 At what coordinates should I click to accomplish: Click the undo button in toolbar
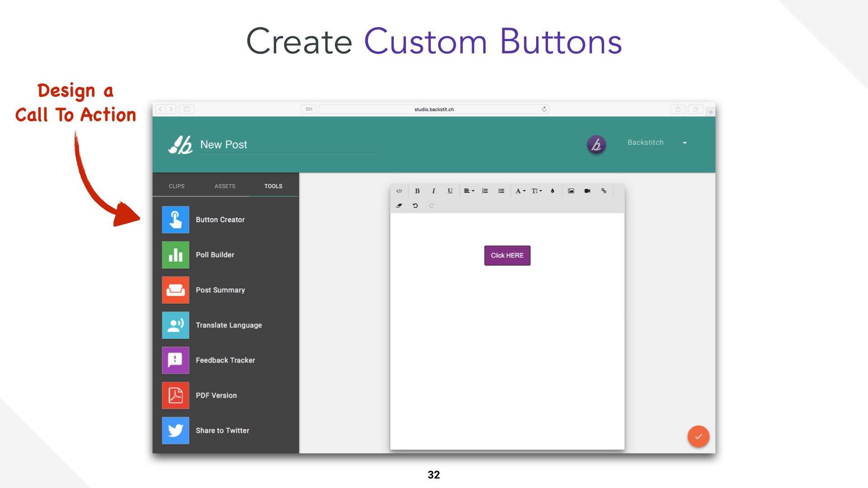(x=415, y=206)
